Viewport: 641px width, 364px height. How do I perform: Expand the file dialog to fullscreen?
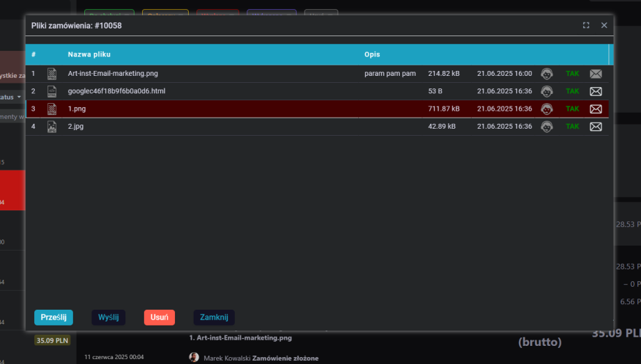click(x=586, y=25)
